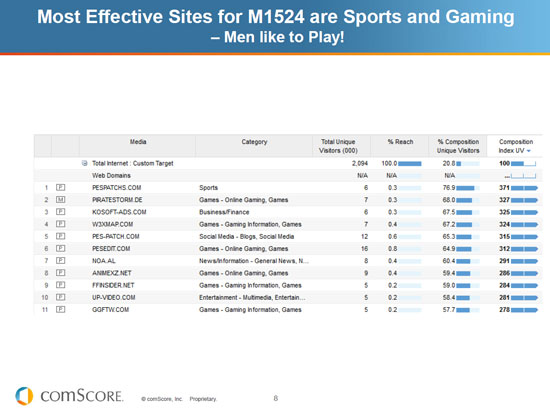
Task: Click the © comScore, Inc. footer text
Action: pyautogui.click(x=162, y=399)
